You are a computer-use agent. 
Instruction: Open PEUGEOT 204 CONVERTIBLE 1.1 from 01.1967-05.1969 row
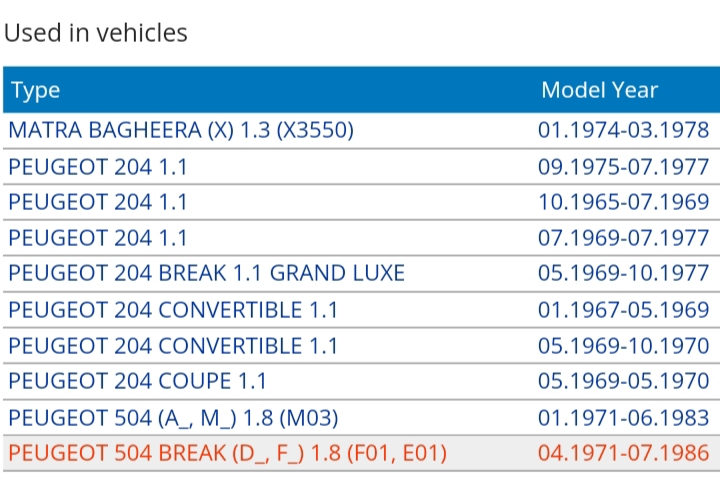[173, 310]
